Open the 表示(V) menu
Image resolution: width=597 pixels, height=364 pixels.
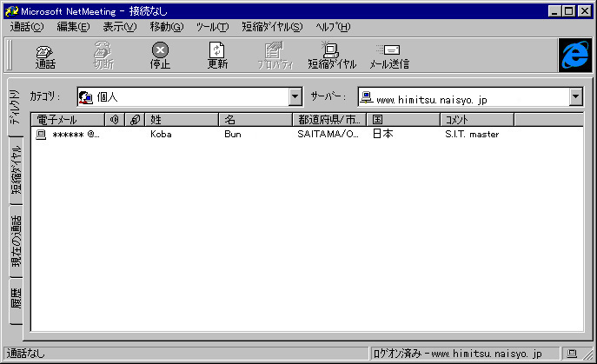tap(120, 27)
